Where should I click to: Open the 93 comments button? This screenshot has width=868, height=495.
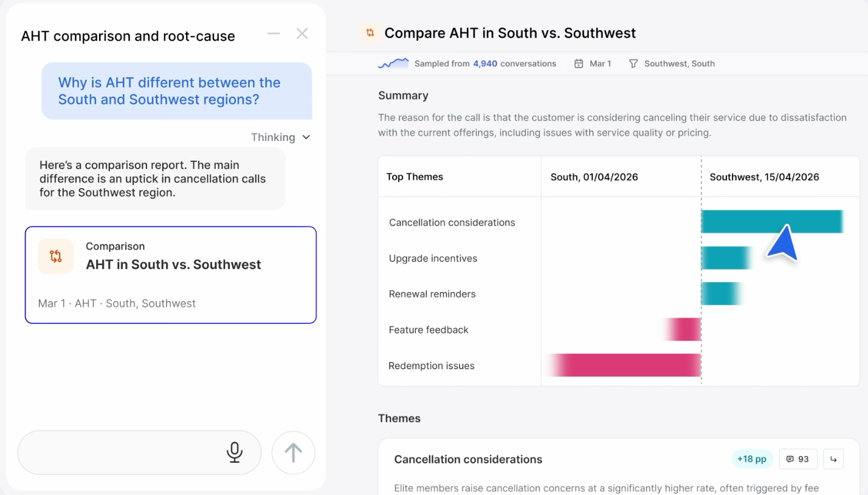tap(798, 459)
